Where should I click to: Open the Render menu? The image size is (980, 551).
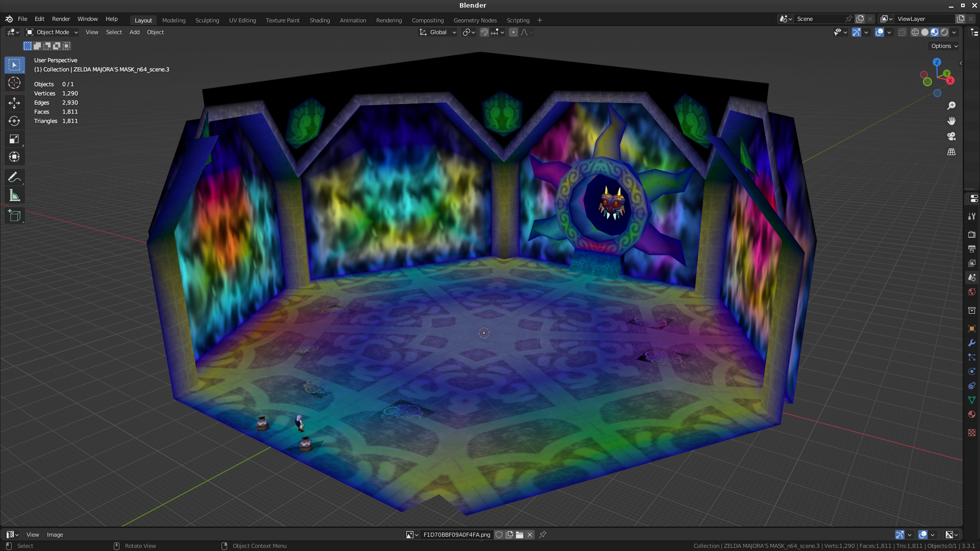61,19
